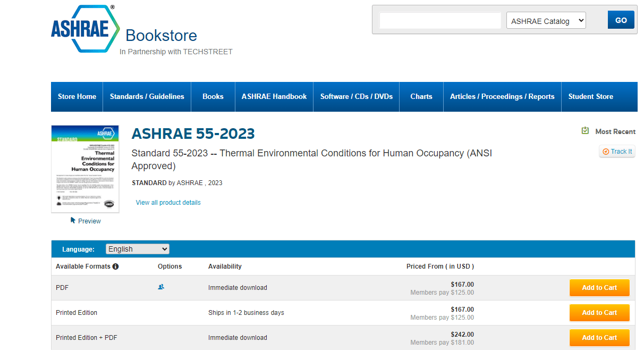Image resolution: width=644 pixels, height=350 pixels.
Task: Click the PDF format row label
Action: 62,288
